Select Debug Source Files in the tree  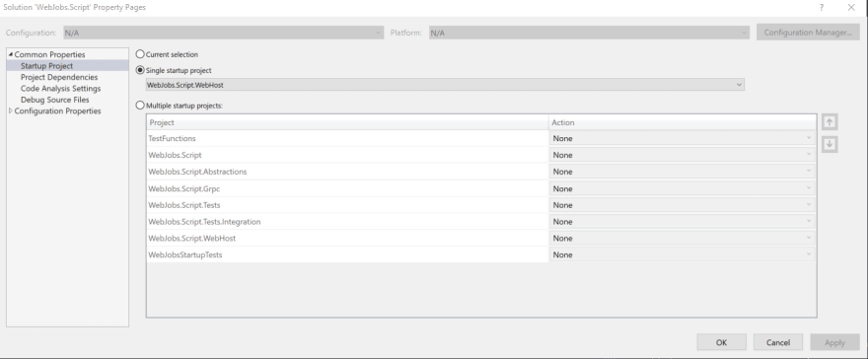[x=55, y=100]
